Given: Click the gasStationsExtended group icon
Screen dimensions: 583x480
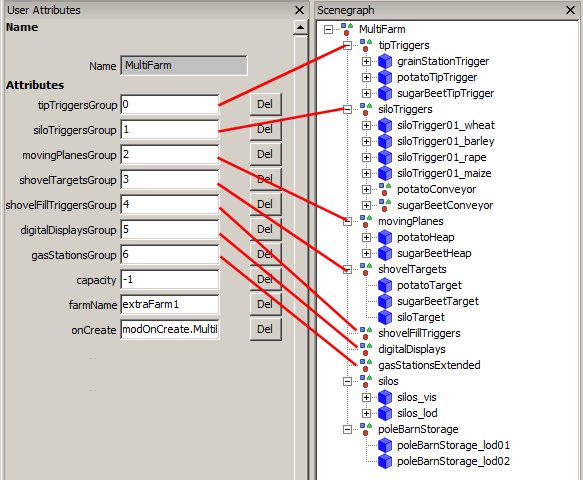Looking at the screenshot, I should (x=366, y=365).
